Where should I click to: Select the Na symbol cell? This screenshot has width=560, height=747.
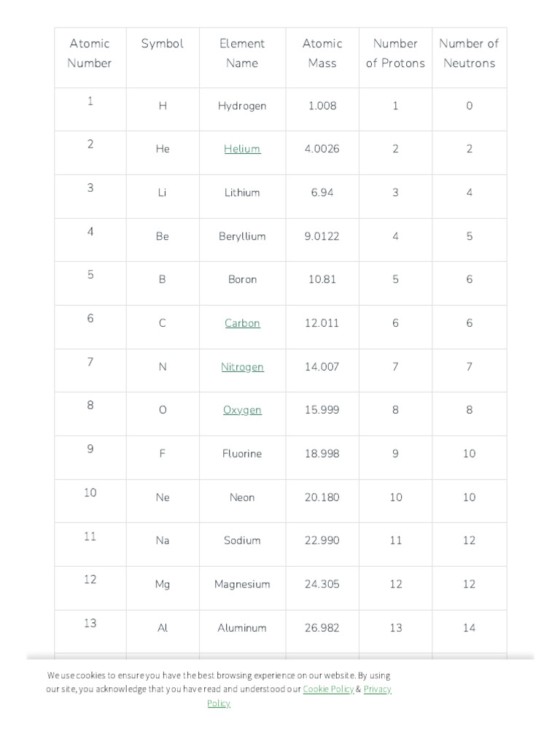[x=163, y=541]
